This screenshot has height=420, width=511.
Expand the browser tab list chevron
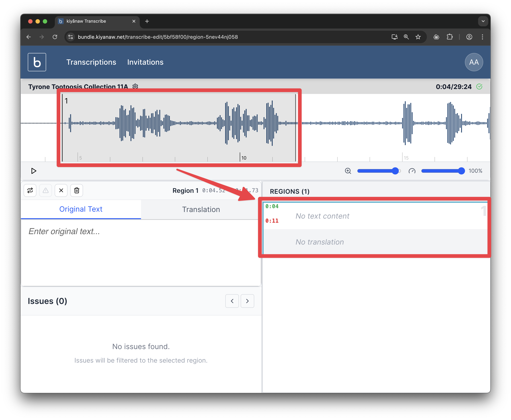pos(483,21)
